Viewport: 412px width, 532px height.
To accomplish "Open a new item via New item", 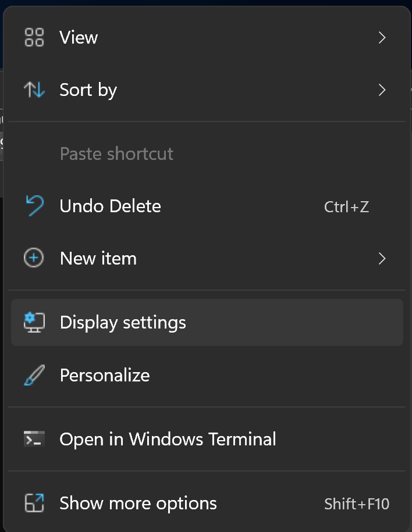I will click(98, 258).
